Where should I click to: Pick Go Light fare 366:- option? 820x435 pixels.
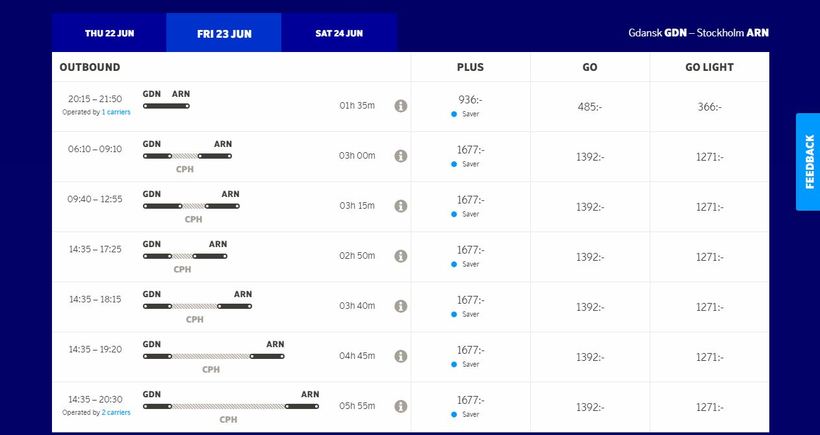[709, 107]
